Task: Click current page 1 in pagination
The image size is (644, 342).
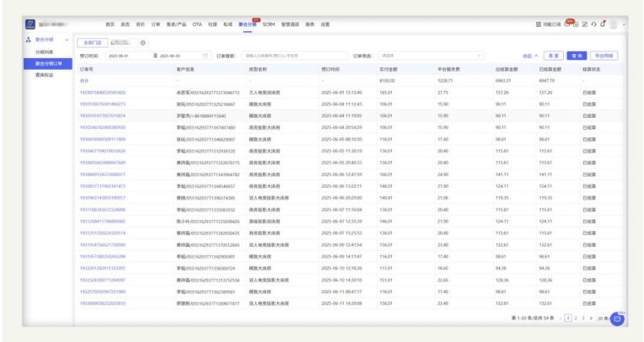Action: (x=568, y=318)
